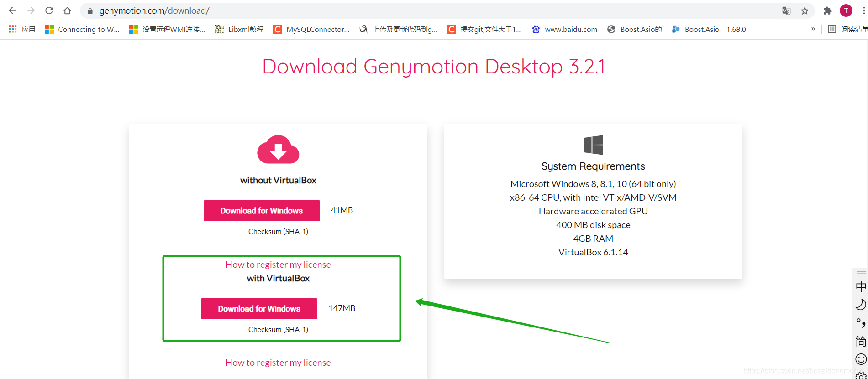Toggle IME simplified Chinese (简)

click(861, 341)
